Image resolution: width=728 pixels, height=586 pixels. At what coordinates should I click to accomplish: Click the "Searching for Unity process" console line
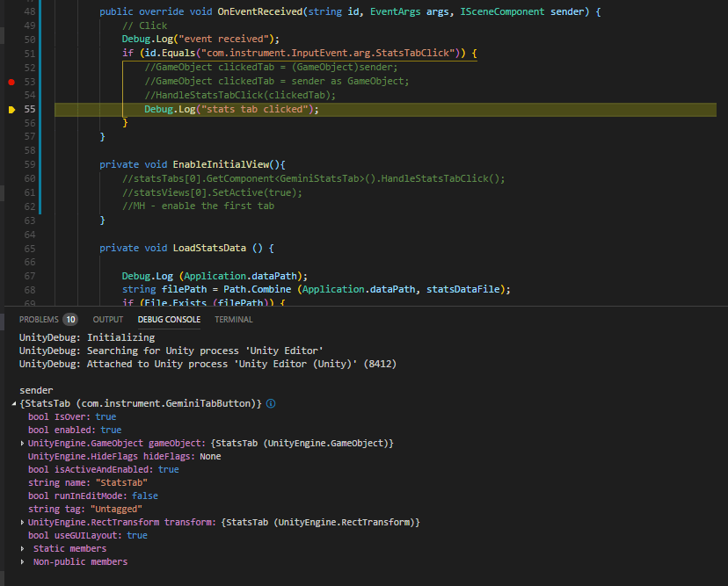171,351
